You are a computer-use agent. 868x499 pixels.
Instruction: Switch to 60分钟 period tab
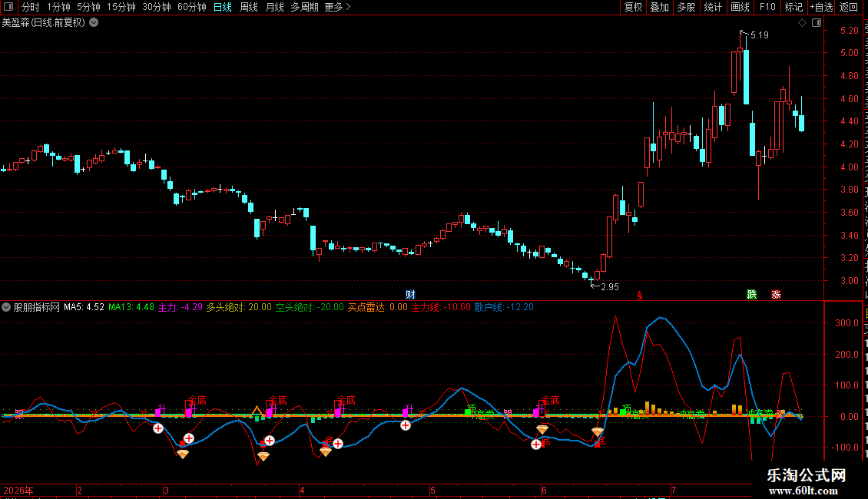pyautogui.click(x=192, y=7)
